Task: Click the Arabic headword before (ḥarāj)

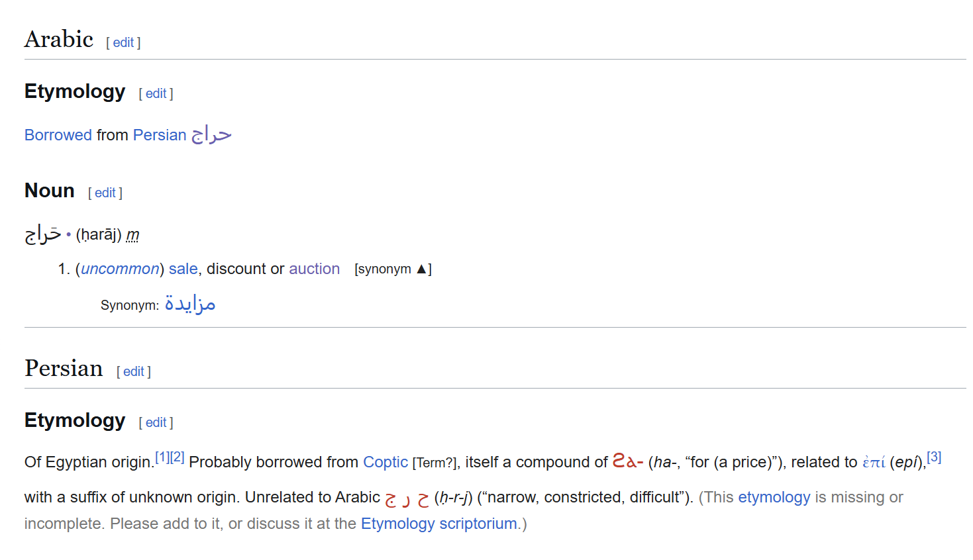Action: coord(42,234)
